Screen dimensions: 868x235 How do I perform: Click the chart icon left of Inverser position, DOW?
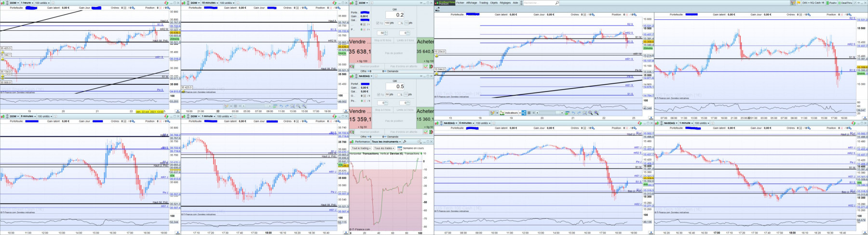(x=352, y=66)
